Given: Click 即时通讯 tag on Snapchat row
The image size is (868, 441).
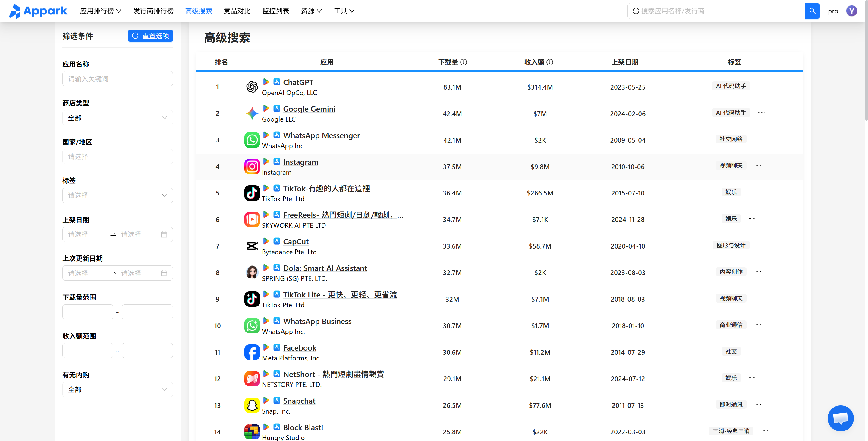Looking at the screenshot, I should point(731,405).
